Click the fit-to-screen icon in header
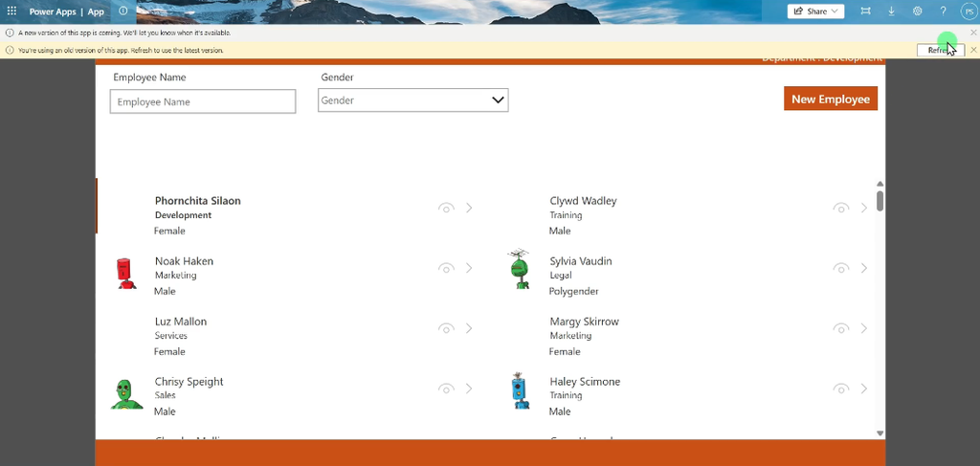This screenshot has height=466, width=980. (x=865, y=11)
